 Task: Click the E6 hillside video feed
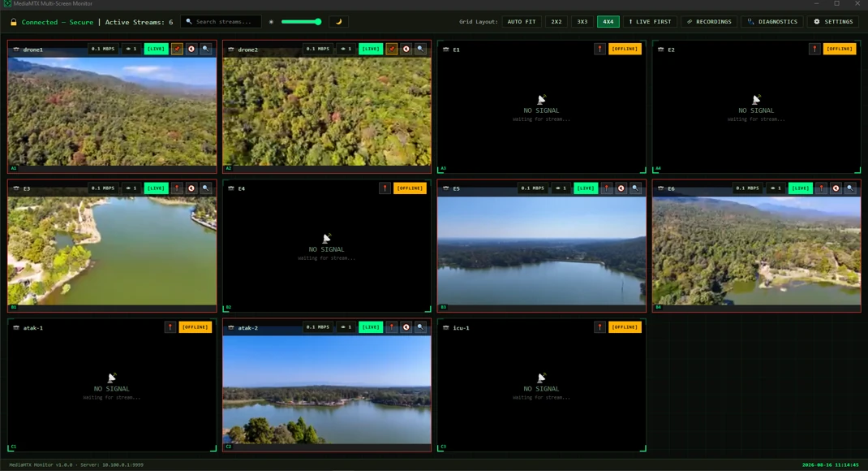[x=756, y=250]
